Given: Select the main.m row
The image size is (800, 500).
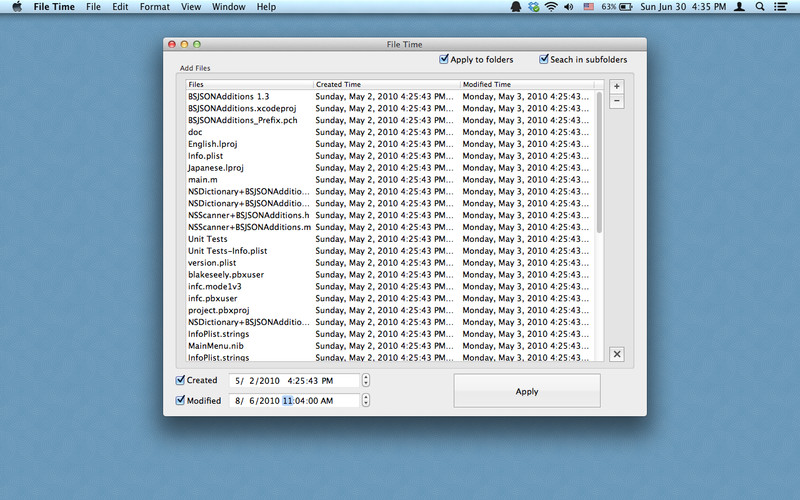Looking at the screenshot, I should click(x=390, y=180).
